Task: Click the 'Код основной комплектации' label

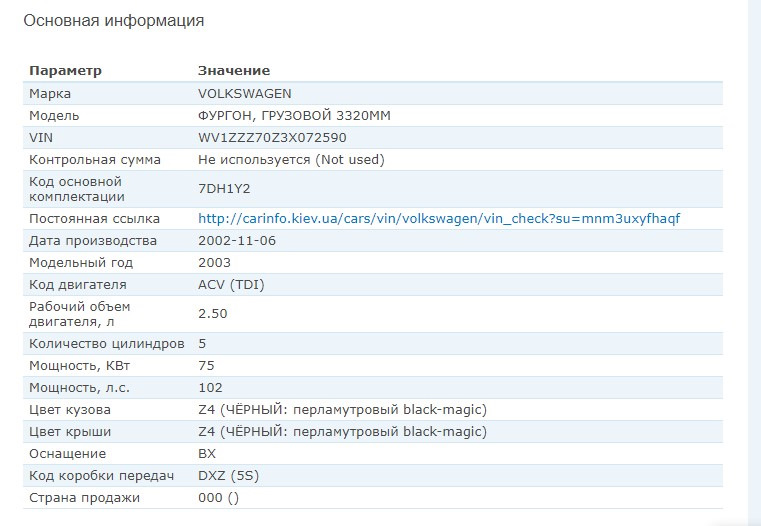Action: tap(77, 189)
